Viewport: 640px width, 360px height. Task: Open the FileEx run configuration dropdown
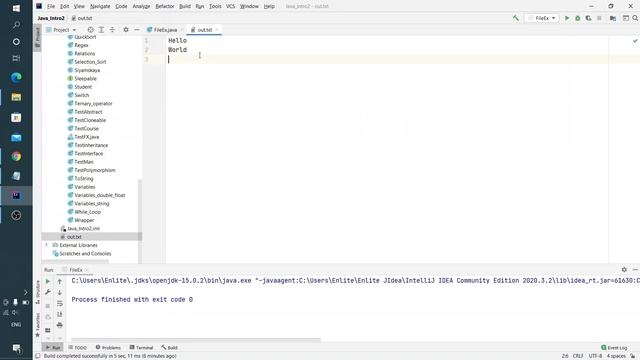coord(542,18)
